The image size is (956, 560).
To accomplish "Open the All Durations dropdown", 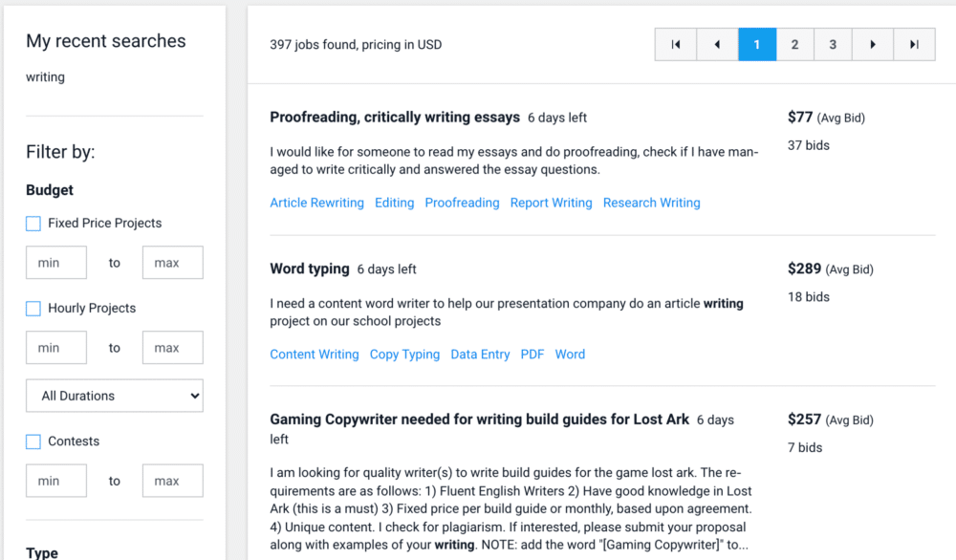I will [115, 396].
